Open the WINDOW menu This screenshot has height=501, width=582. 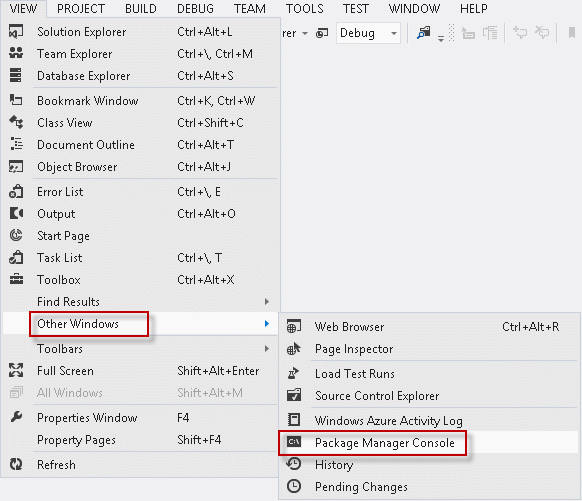414,8
